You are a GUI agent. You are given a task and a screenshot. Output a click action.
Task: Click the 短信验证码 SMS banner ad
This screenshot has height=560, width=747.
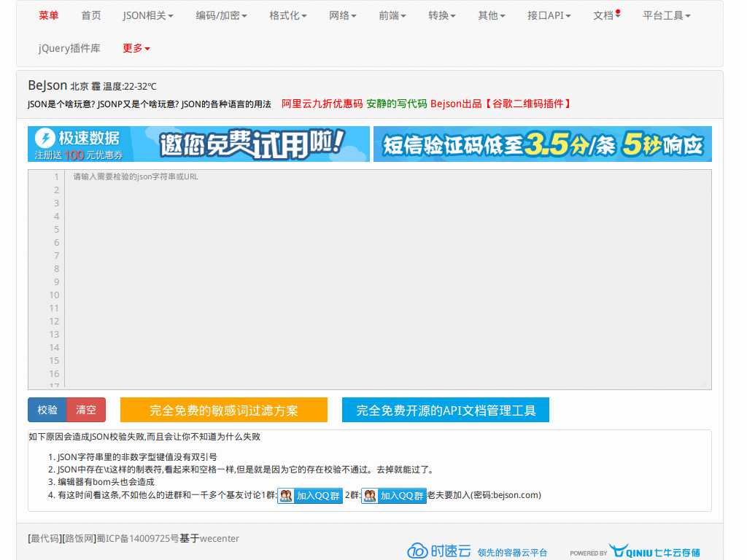(x=543, y=144)
